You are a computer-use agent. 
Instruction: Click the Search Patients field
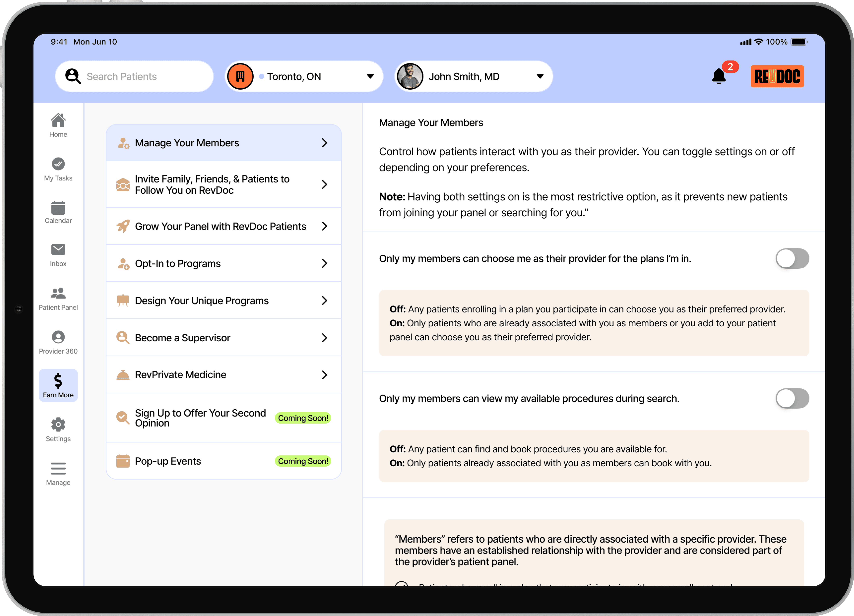tap(134, 76)
